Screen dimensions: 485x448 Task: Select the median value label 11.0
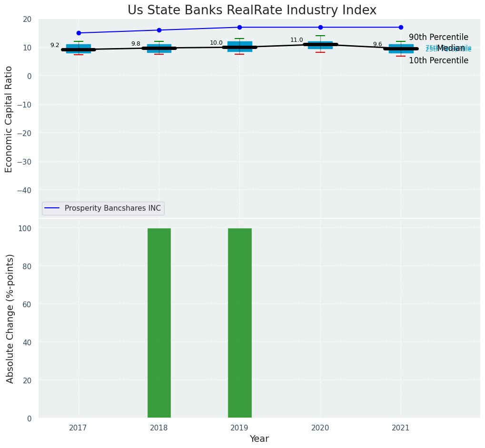297,40
